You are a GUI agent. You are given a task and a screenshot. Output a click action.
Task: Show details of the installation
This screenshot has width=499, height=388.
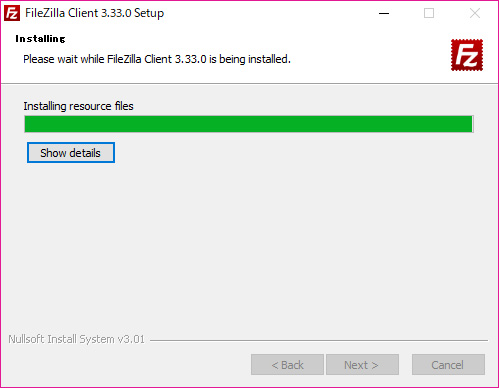(71, 153)
